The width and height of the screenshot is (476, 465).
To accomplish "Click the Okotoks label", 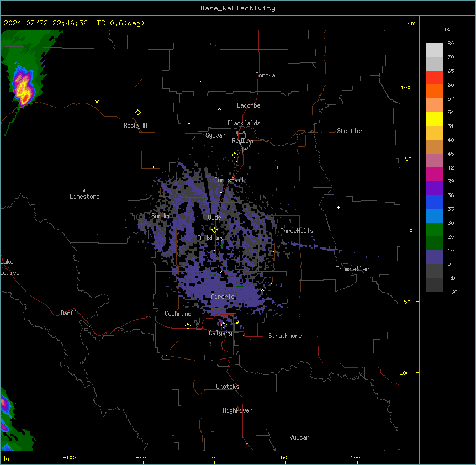I will pos(228,387).
